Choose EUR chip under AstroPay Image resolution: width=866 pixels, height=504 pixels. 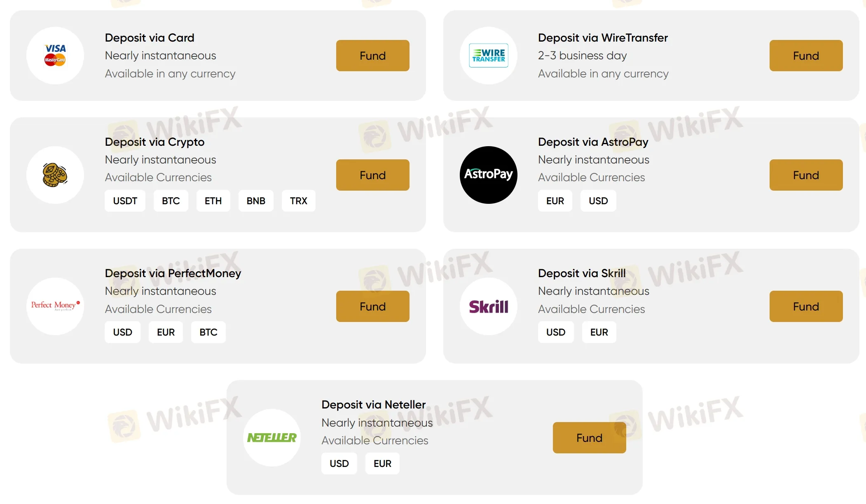(x=555, y=201)
